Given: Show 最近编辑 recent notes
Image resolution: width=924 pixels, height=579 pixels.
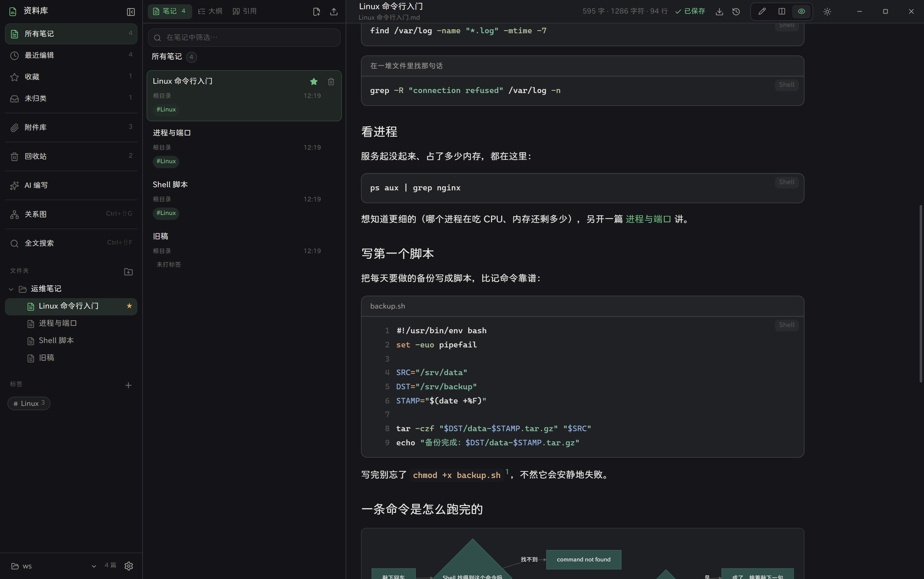Looking at the screenshot, I should click(x=71, y=55).
